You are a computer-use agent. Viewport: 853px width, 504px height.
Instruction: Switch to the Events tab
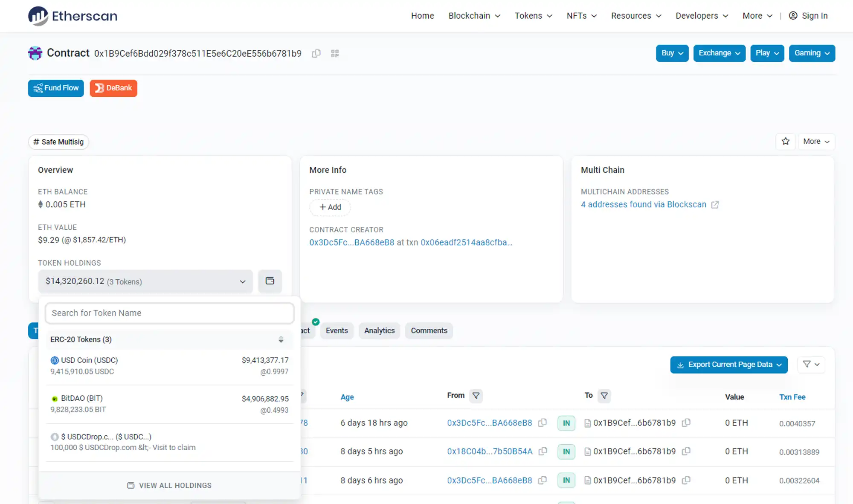coord(337,330)
